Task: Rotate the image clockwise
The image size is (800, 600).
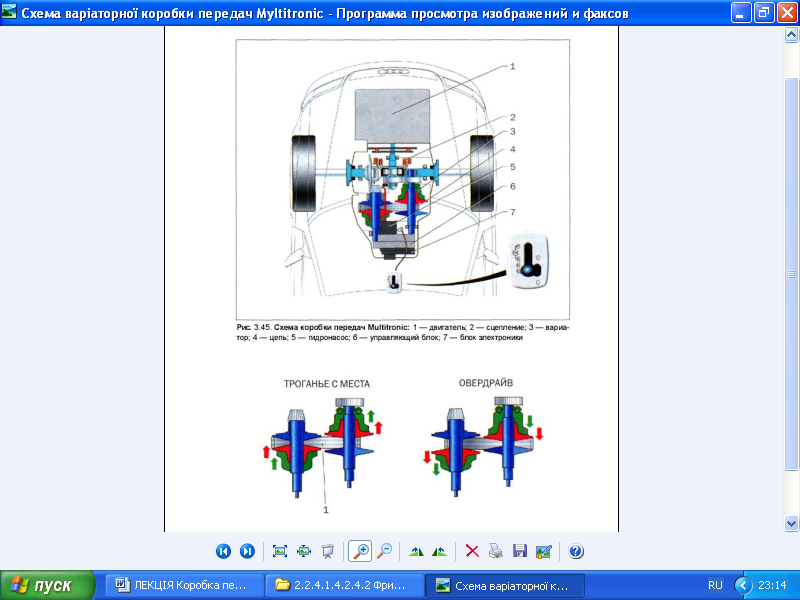Action: click(x=416, y=551)
